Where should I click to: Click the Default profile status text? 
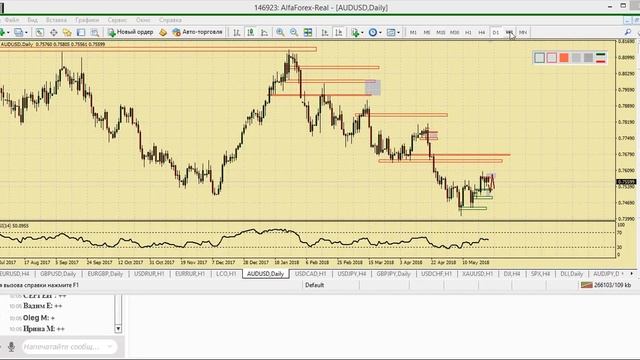point(314,285)
